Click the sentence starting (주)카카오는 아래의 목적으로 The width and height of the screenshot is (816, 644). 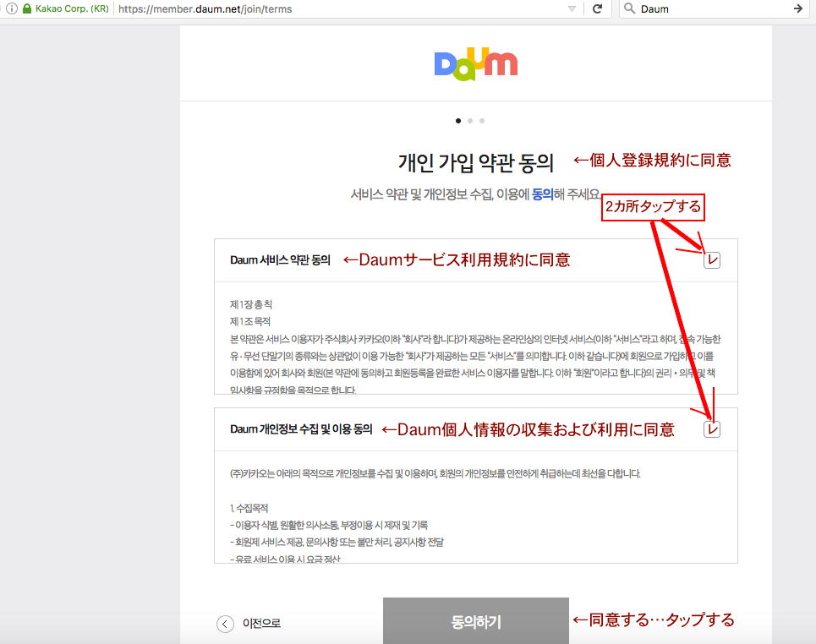435,474
